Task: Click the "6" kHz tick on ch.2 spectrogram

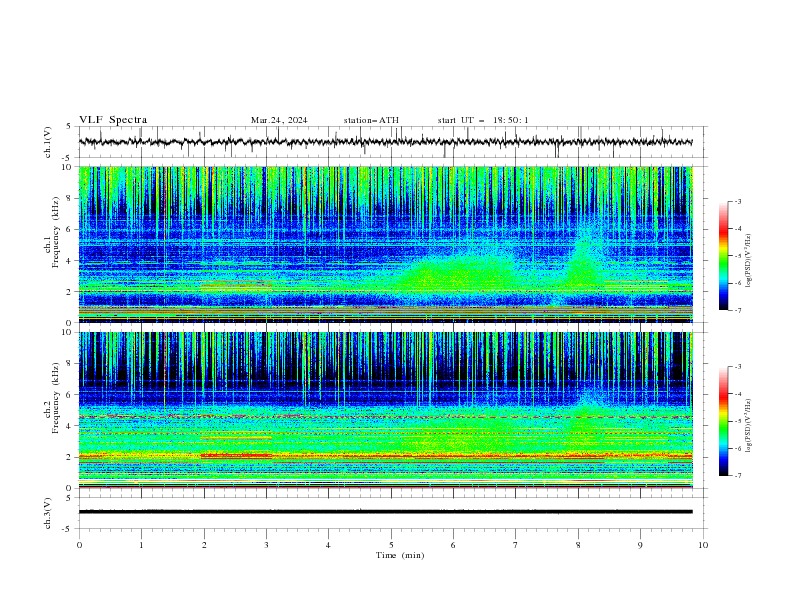Action: 70,395
